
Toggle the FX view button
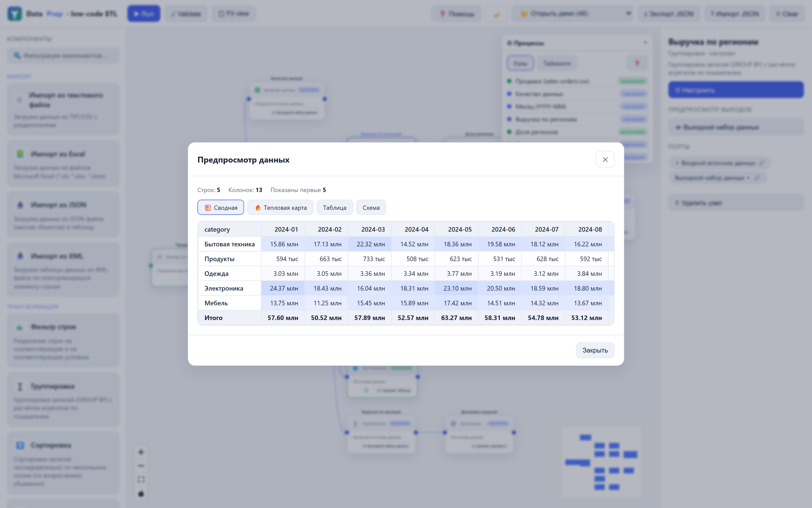click(233, 14)
